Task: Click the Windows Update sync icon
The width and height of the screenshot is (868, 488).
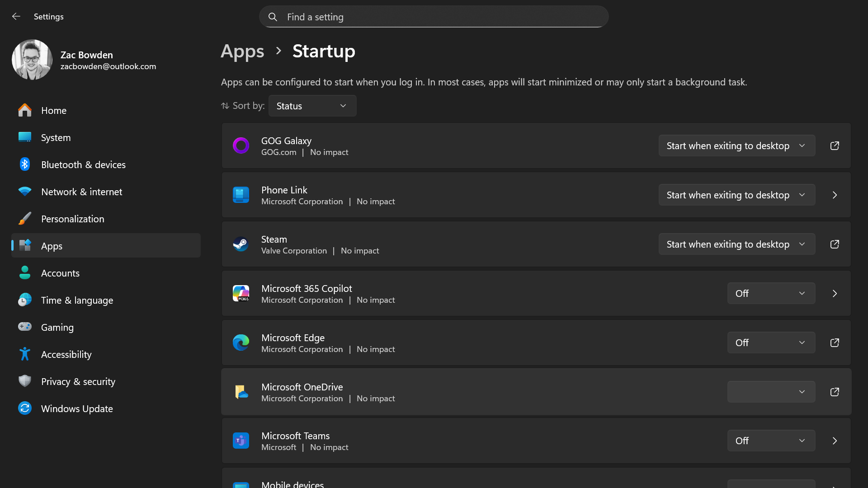Action: [x=25, y=408]
